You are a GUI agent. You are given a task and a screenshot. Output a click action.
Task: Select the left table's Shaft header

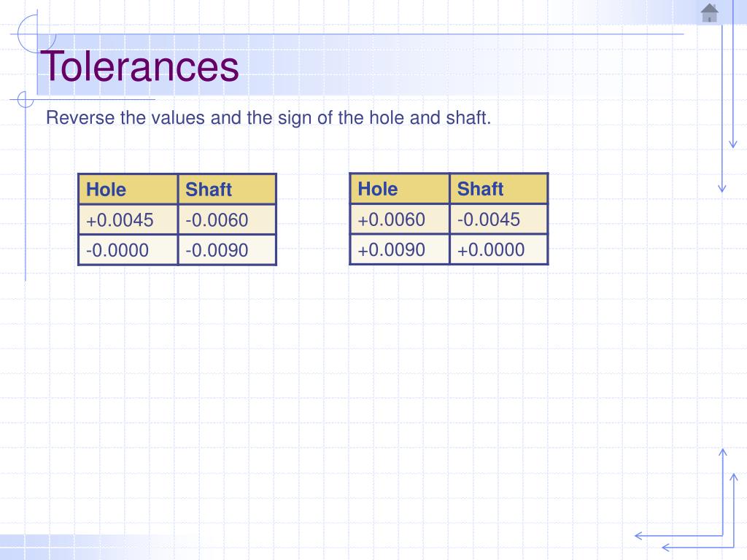pyautogui.click(x=227, y=189)
